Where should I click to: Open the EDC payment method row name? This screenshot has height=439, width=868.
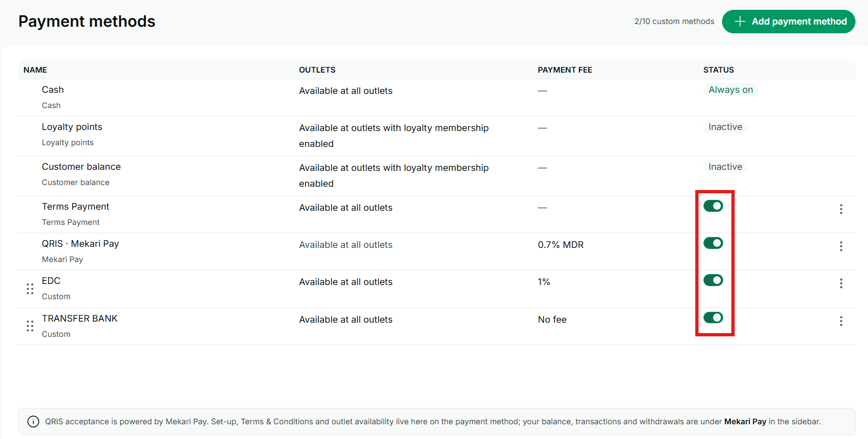(51, 281)
